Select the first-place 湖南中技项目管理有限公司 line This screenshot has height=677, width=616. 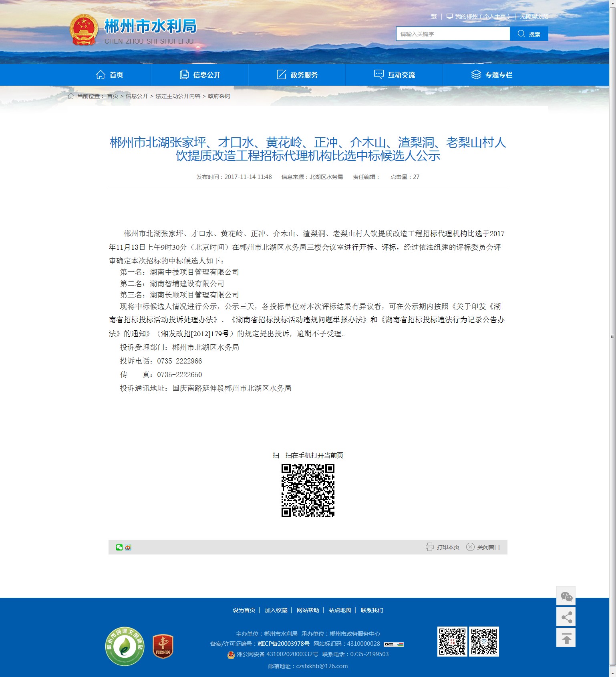179,272
